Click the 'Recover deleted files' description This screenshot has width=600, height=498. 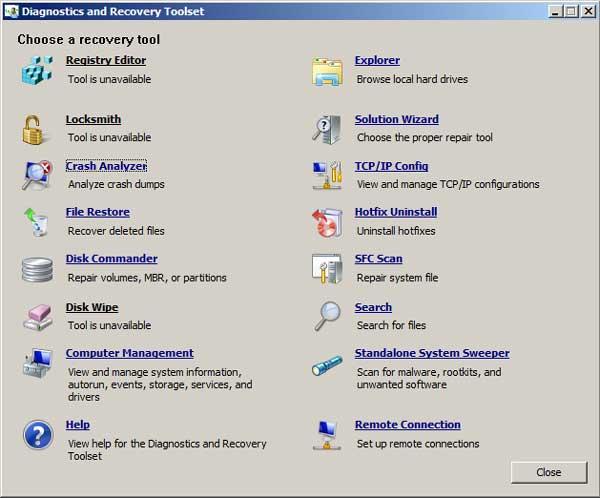(116, 231)
